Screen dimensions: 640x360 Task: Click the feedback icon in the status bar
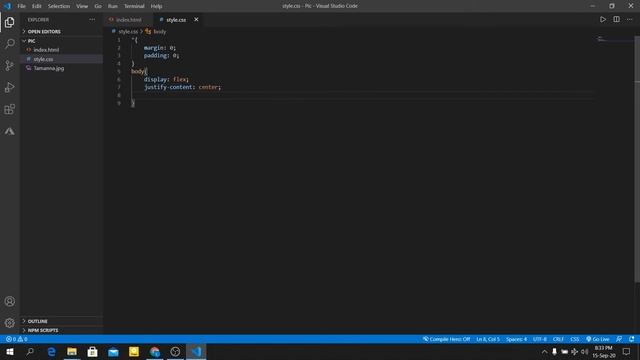point(619,339)
